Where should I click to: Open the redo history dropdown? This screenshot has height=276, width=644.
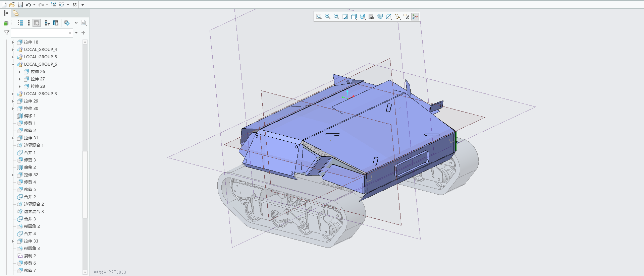coord(47,5)
